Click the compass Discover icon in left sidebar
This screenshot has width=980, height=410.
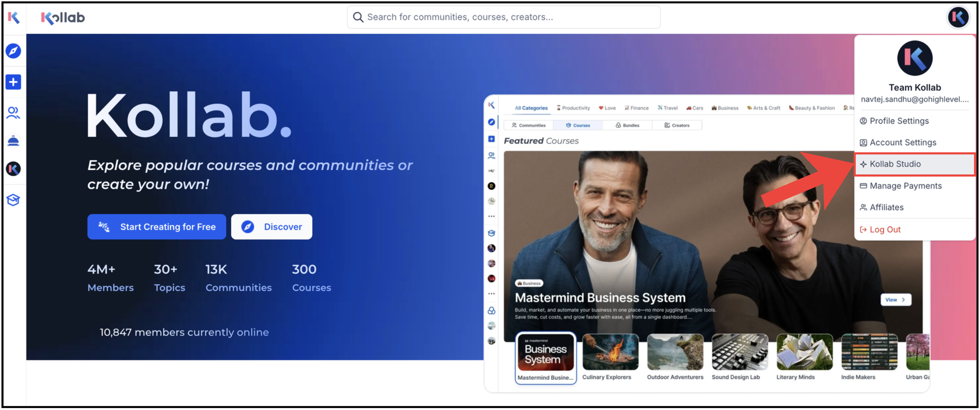[13, 51]
